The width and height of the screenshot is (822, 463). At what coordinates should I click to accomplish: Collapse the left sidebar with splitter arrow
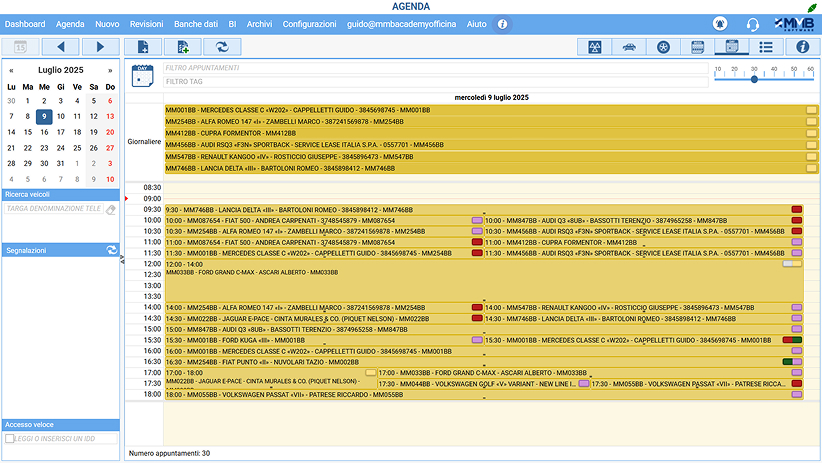tap(122, 259)
